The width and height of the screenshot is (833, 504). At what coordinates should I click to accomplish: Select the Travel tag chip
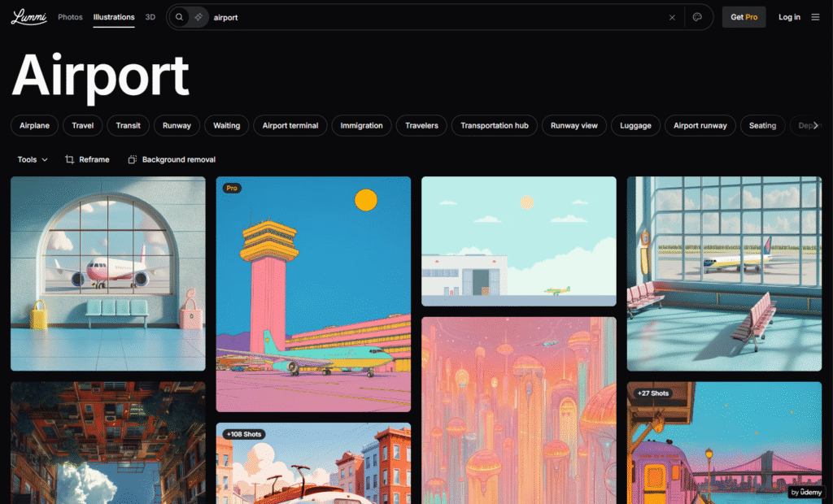click(82, 125)
